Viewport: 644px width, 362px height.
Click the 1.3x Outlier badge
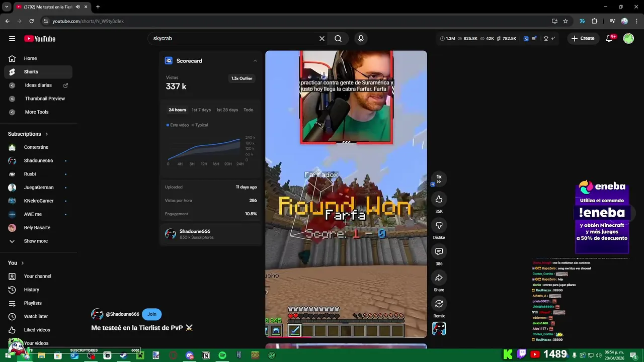242,78
